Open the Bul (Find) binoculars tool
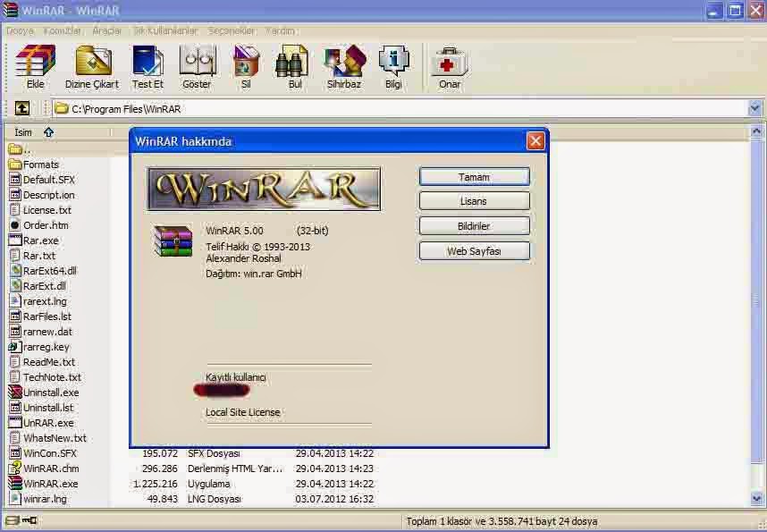 click(294, 67)
